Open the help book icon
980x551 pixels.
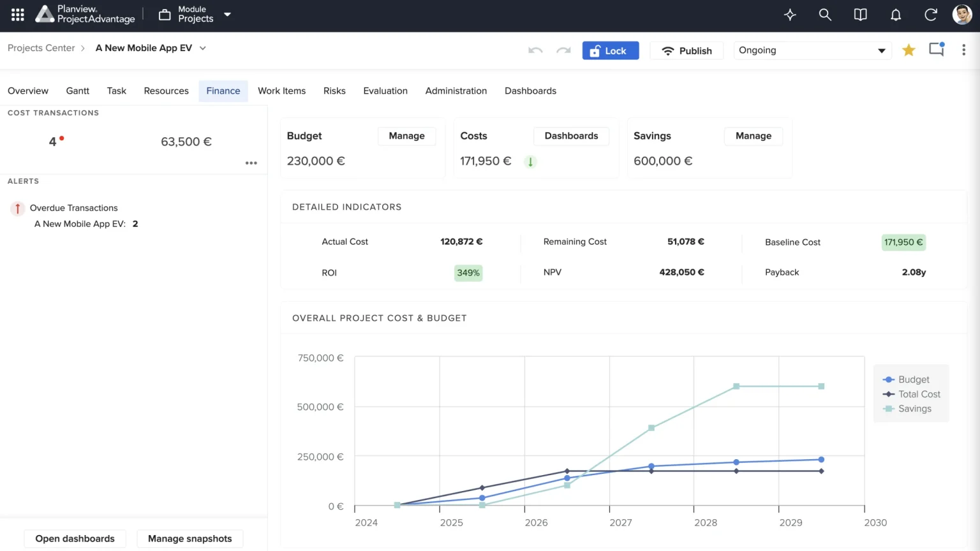tap(860, 15)
